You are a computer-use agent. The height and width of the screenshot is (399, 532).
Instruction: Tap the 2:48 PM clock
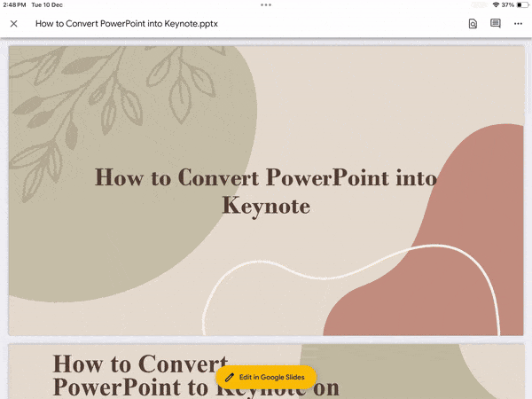tap(13, 4)
